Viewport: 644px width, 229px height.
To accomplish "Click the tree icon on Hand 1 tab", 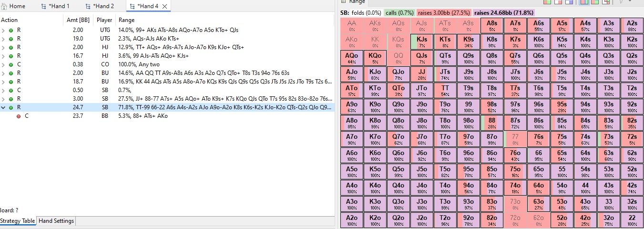I will 44,6.
